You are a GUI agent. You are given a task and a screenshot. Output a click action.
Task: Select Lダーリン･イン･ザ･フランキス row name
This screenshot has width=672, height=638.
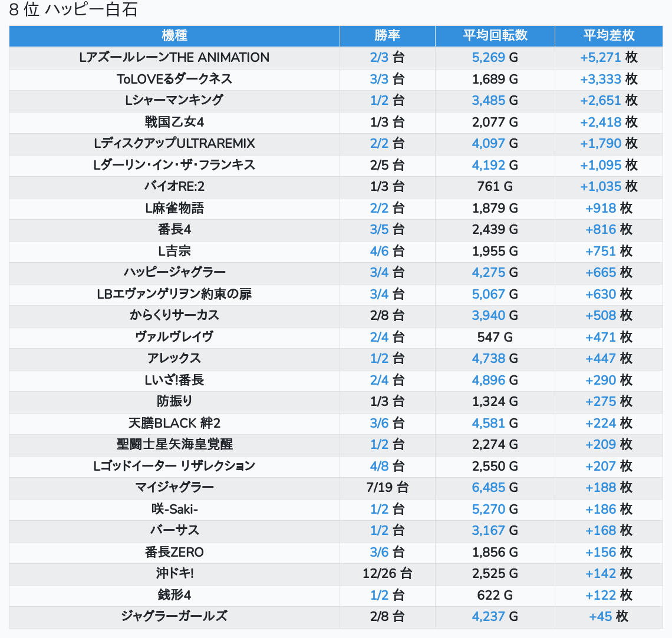point(174,165)
